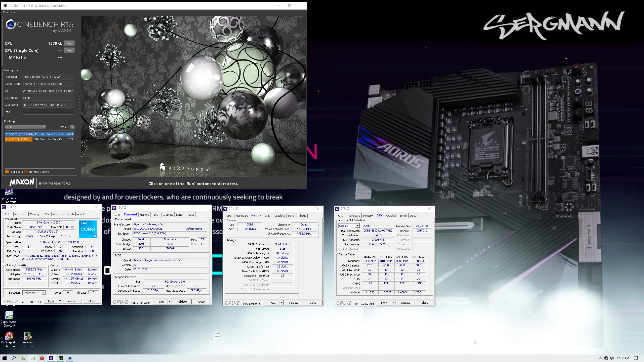The width and height of the screenshot is (644, 362).
Task: Click the Intel Core i3 logo badge
Action: coord(88,229)
